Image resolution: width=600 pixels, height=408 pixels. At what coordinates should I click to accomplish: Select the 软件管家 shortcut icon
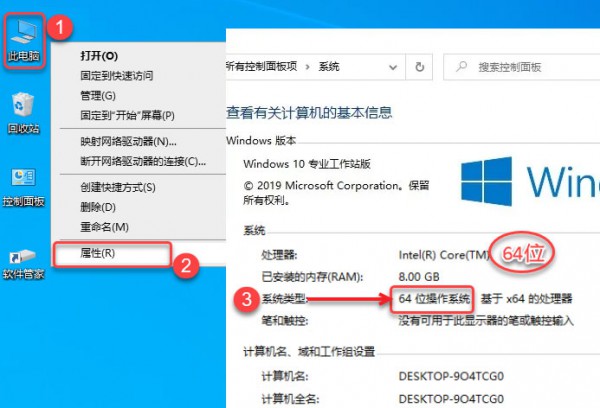click(23, 264)
